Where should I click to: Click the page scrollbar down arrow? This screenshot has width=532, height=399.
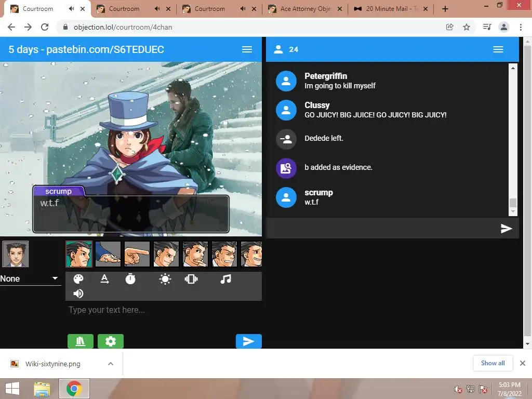pyautogui.click(x=528, y=344)
